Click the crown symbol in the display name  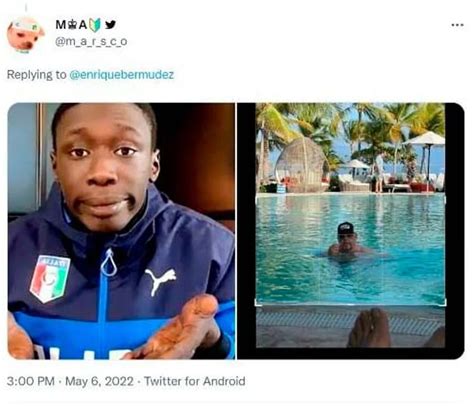(73, 25)
